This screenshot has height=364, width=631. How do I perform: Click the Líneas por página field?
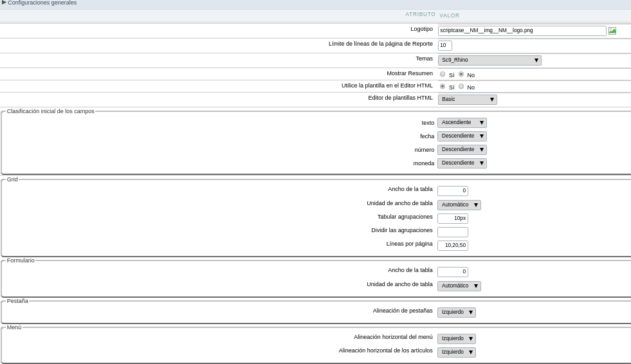point(453,246)
